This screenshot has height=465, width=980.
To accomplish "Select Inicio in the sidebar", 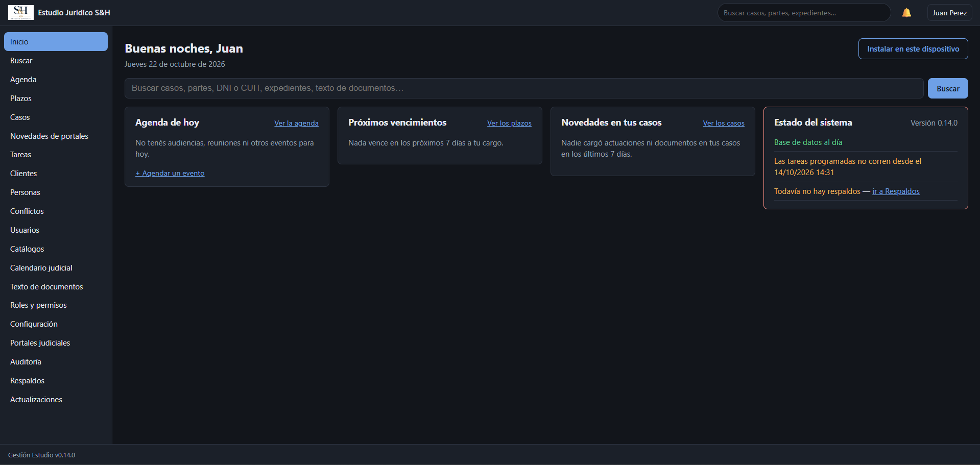I will tap(56, 42).
